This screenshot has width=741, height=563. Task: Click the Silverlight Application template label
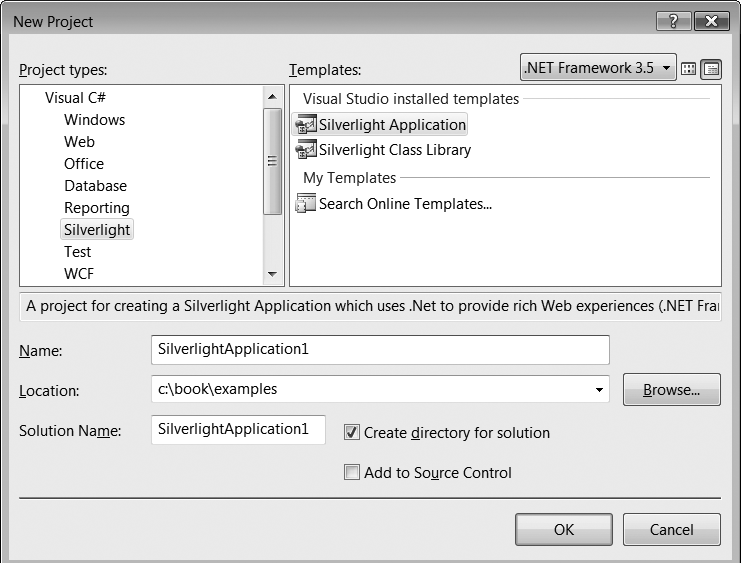[x=392, y=125]
